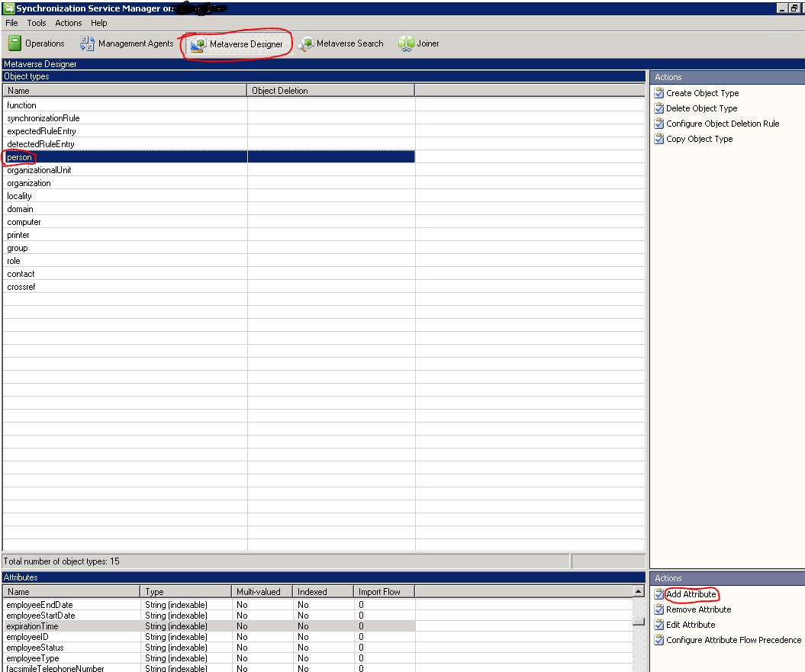The height and width of the screenshot is (672, 805).
Task: Open the Actions menu
Action: pos(68,23)
